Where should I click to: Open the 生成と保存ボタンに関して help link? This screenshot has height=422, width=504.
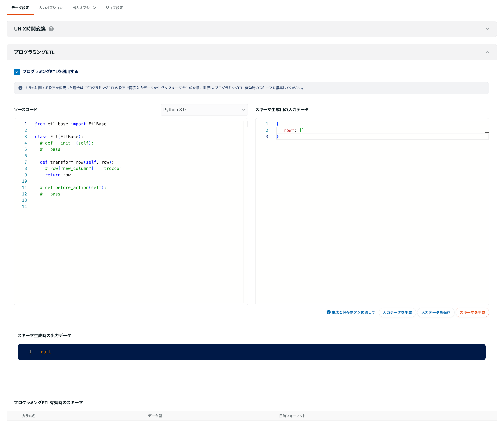(x=353, y=312)
